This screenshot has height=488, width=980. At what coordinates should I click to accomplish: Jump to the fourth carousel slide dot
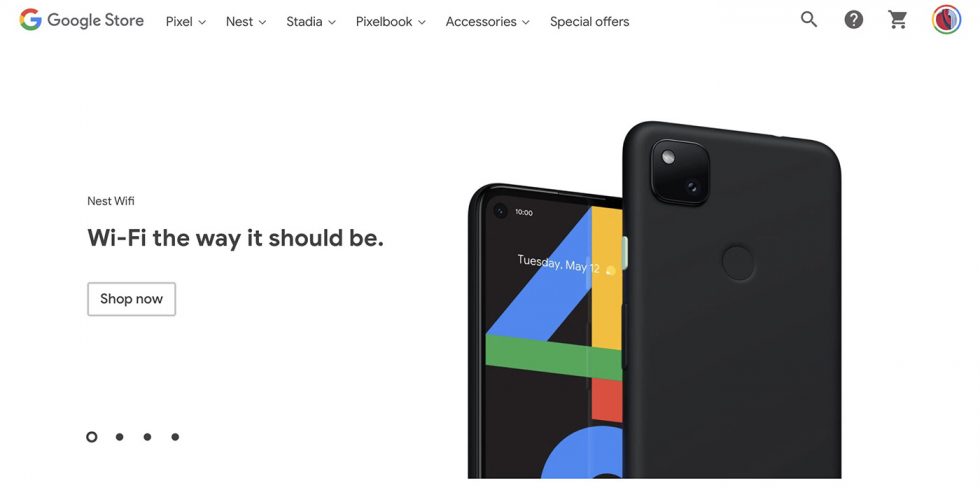[175, 437]
